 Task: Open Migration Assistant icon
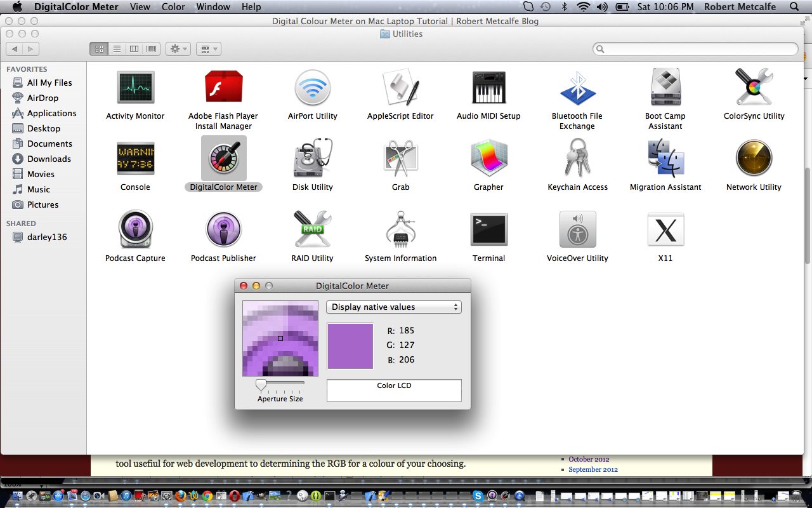point(665,158)
